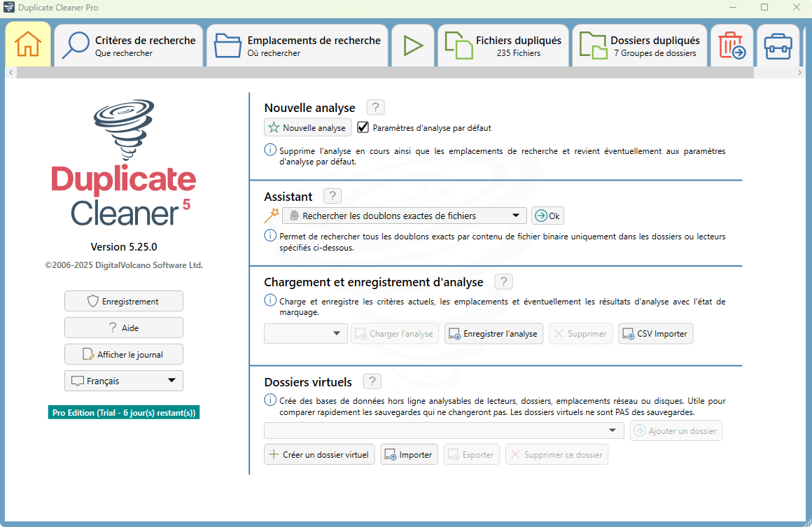Expand the saved analysis dropdown list

coord(306,334)
